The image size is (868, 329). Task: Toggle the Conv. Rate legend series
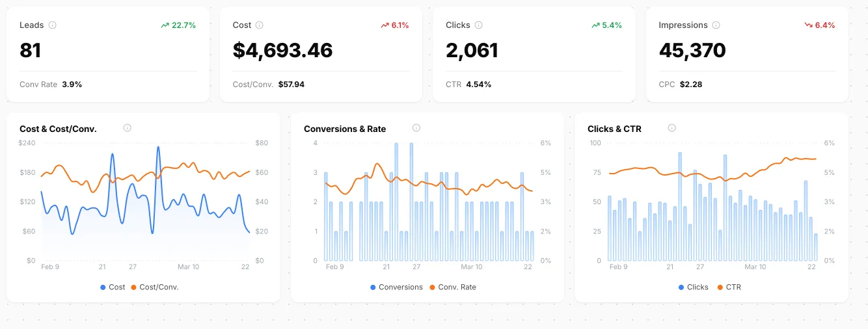pos(453,287)
